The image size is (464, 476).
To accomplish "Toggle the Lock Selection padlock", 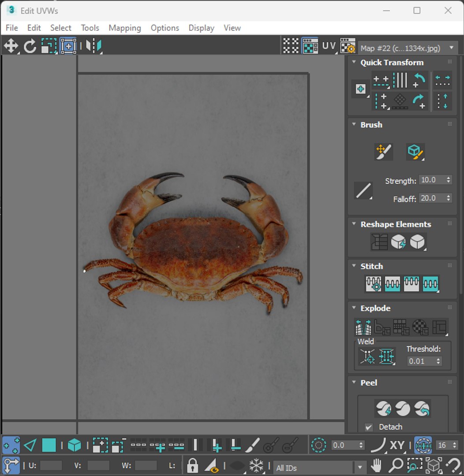I will click(x=192, y=465).
